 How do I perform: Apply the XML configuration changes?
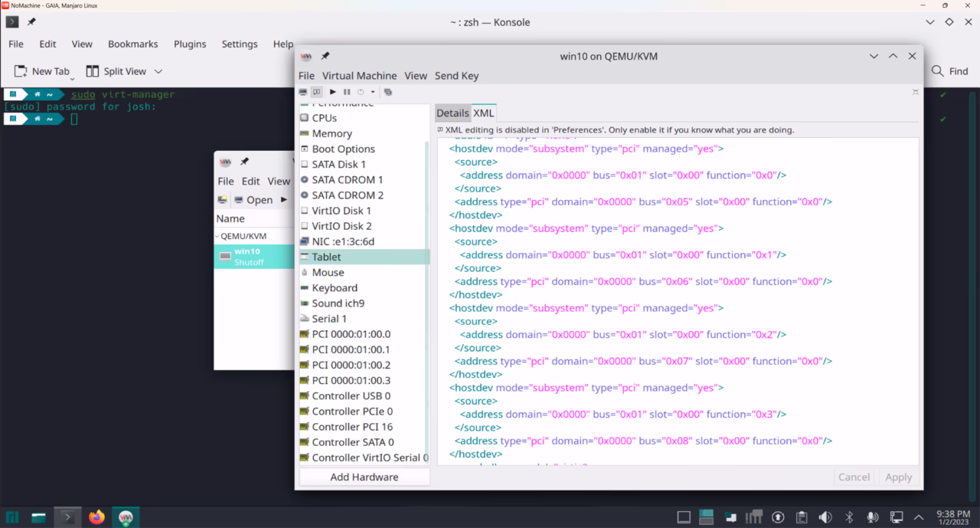click(x=897, y=477)
